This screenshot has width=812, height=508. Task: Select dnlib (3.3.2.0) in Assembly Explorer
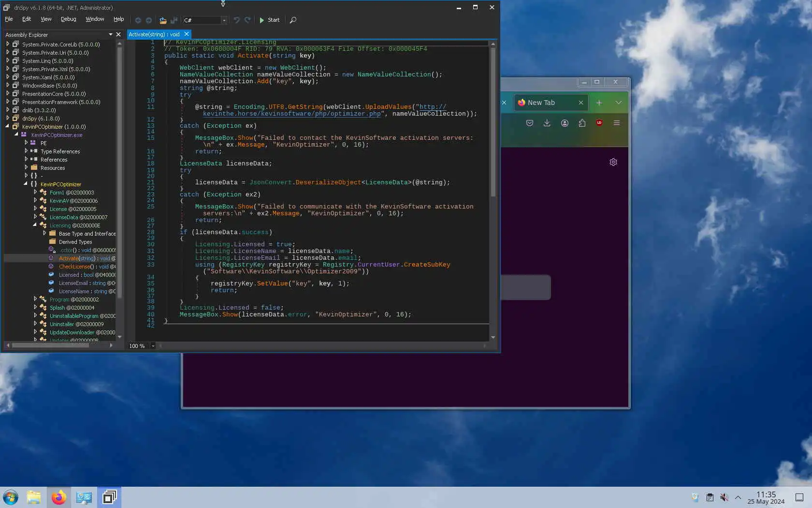(39, 110)
